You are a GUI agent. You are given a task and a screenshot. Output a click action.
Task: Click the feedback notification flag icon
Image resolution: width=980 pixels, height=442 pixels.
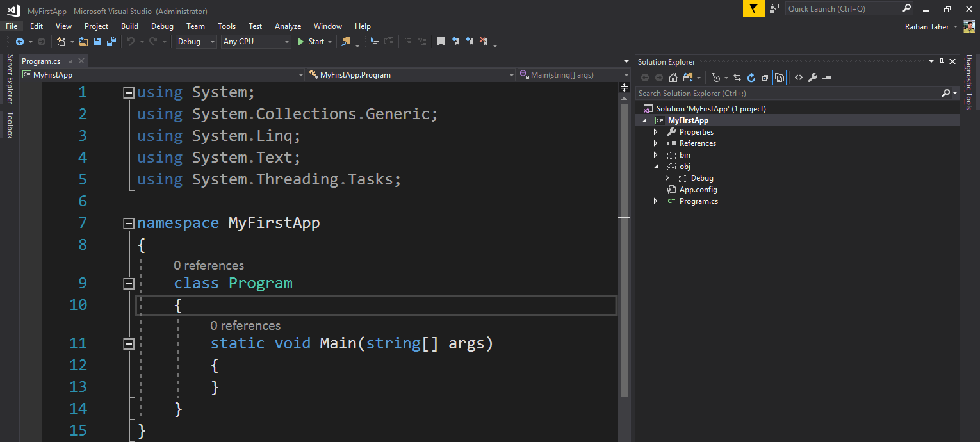click(x=754, y=8)
